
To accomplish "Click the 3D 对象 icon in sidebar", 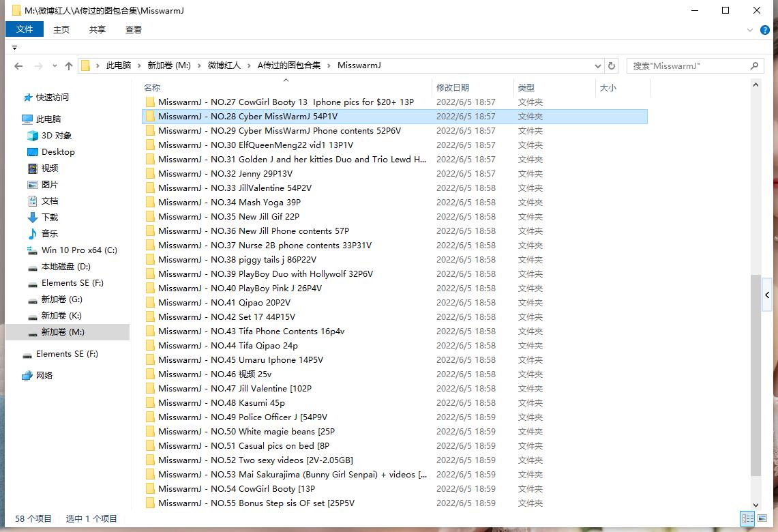I will click(33, 136).
